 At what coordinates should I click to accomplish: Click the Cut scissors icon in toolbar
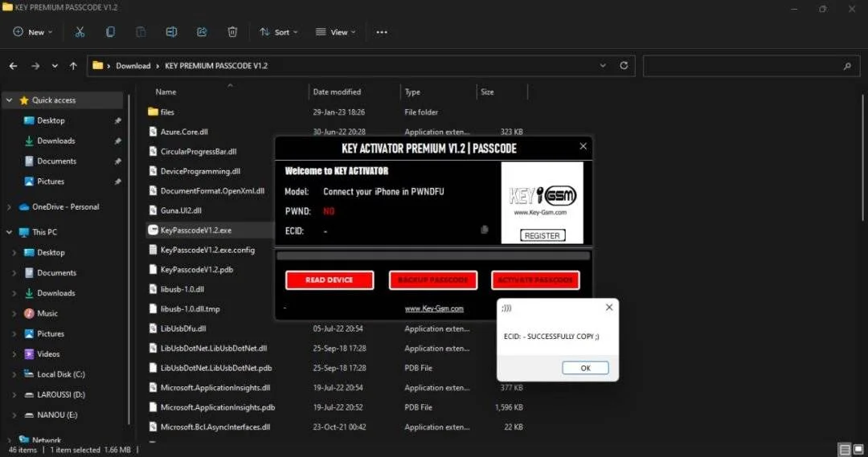pyautogui.click(x=80, y=32)
